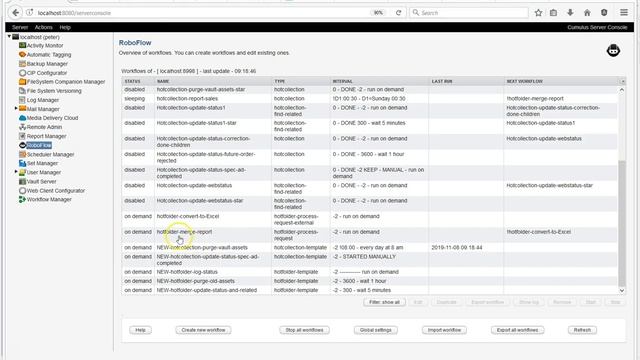Select the Report Manager icon

tap(22, 136)
